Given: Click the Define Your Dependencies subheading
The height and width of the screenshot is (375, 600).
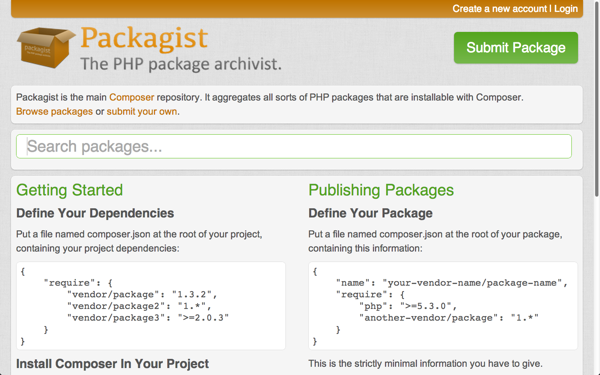Looking at the screenshot, I should point(95,213).
